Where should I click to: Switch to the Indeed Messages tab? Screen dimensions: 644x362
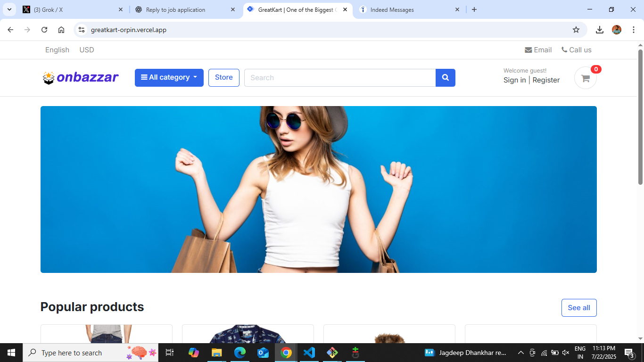point(409,9)
